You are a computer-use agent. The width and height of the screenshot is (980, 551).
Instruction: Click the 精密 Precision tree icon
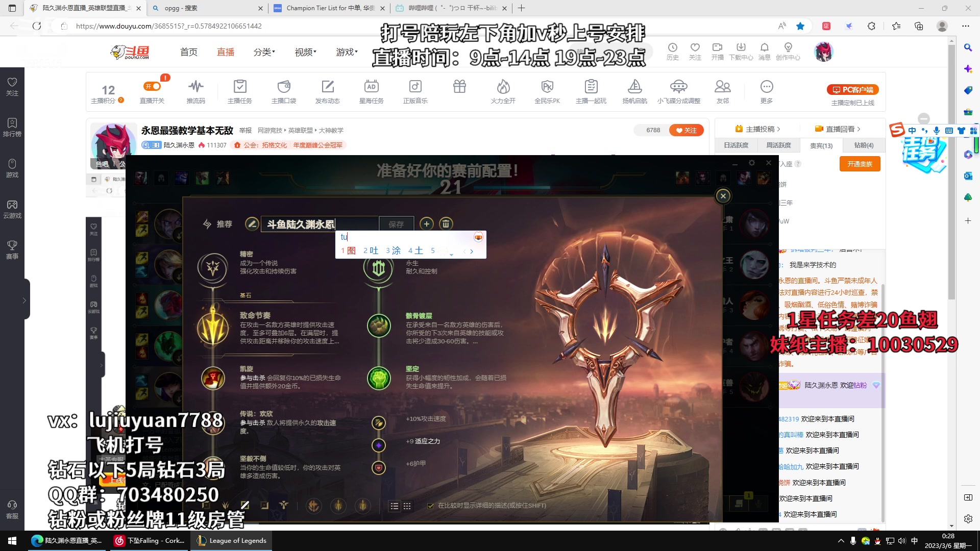tap(213, 267)
